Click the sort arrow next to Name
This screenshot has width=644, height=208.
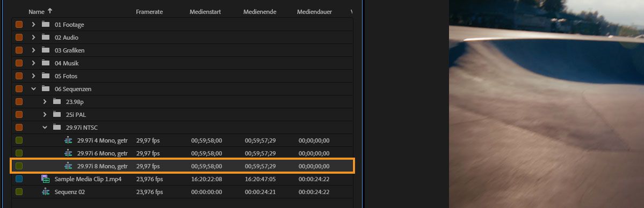50,11
